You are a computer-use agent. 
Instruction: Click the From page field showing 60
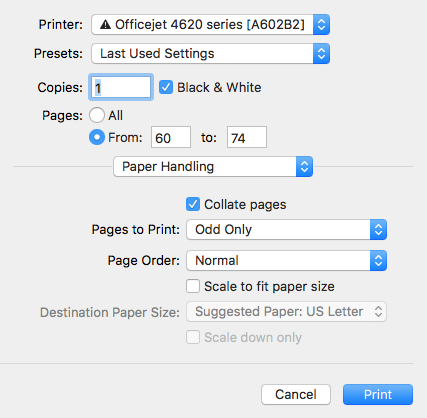[x=171, y=137]
